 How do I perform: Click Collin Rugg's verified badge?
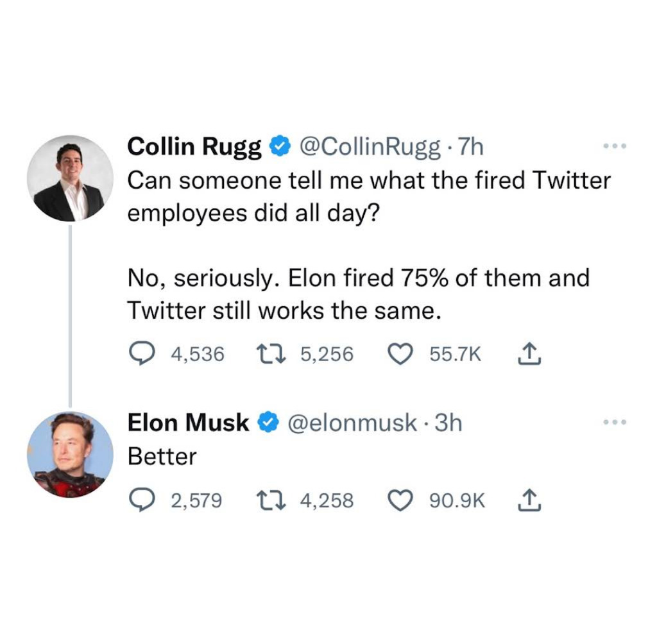pos(280,147)
